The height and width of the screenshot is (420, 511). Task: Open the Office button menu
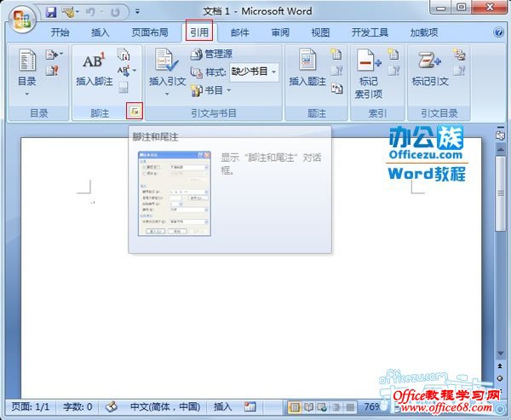coord(21,20)
